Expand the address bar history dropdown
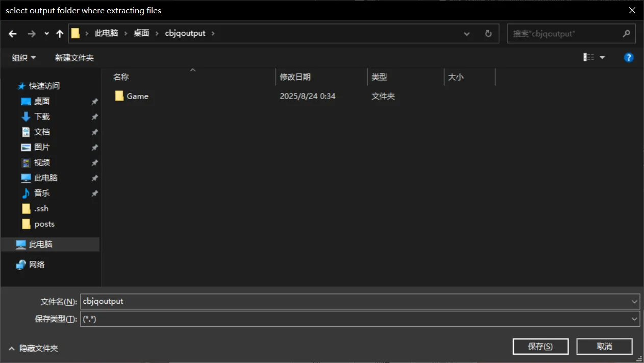The image size is (644, 363). (x=466, y=34)
